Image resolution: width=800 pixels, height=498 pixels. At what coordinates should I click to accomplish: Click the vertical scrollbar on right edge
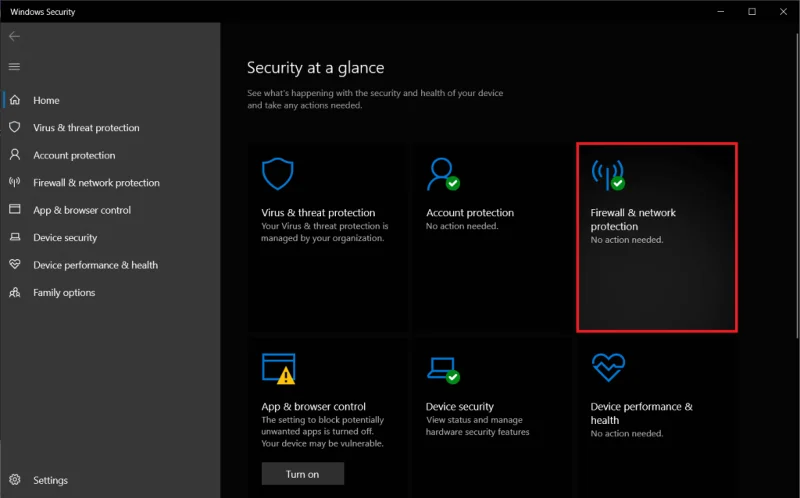[x=797, y=184]
